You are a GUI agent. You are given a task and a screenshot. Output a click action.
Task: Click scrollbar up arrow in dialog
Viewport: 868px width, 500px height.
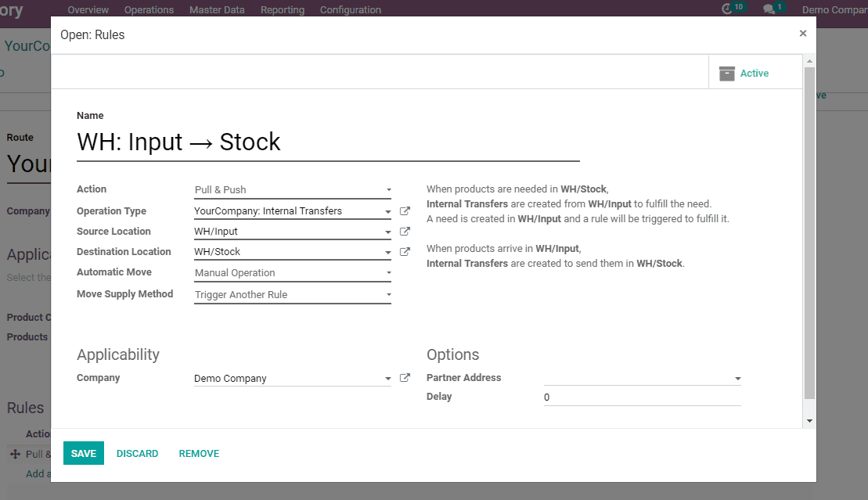point(809,61)
